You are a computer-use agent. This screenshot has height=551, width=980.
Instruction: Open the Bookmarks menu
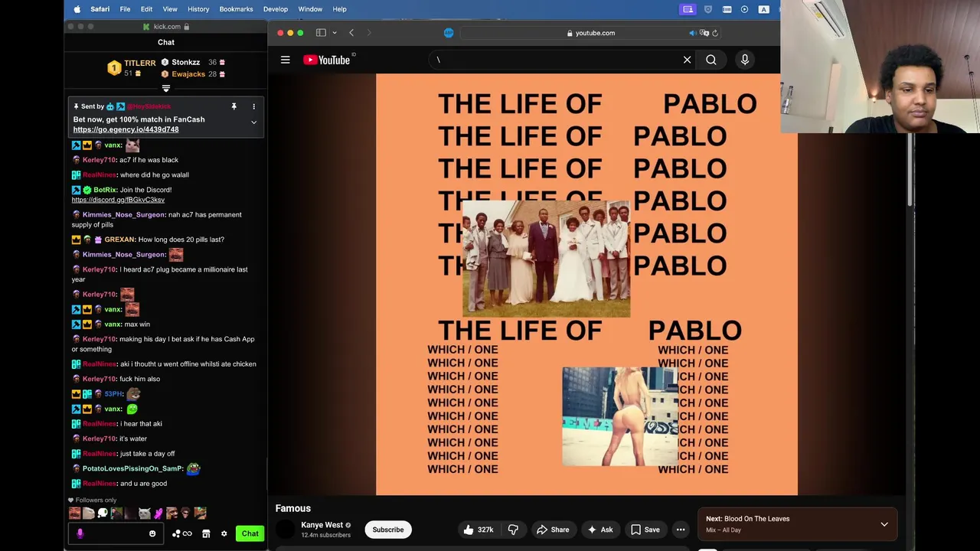coord(236,9)
